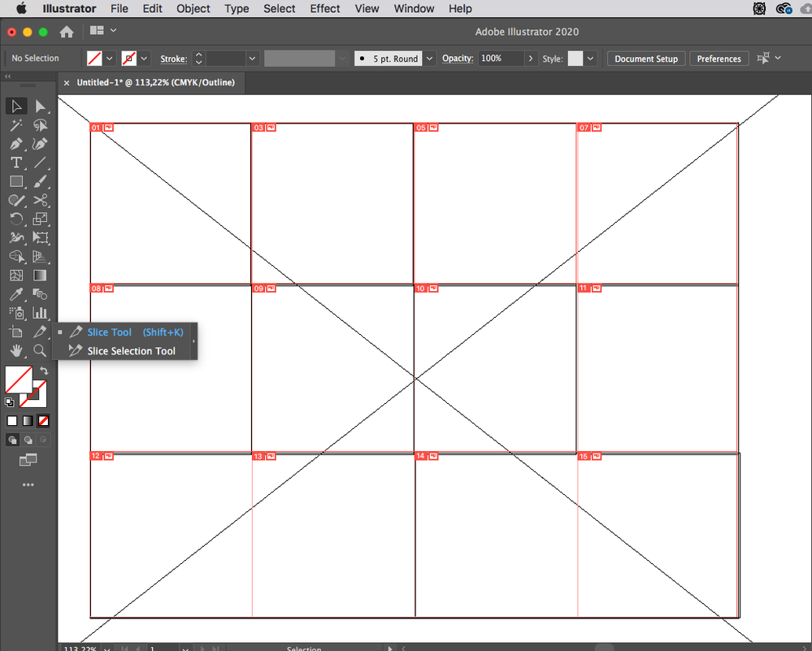Image resolution: width=812 pixels, height=651 pixels.
Task: Open the Preferences button
Action: tap(719, 59)
